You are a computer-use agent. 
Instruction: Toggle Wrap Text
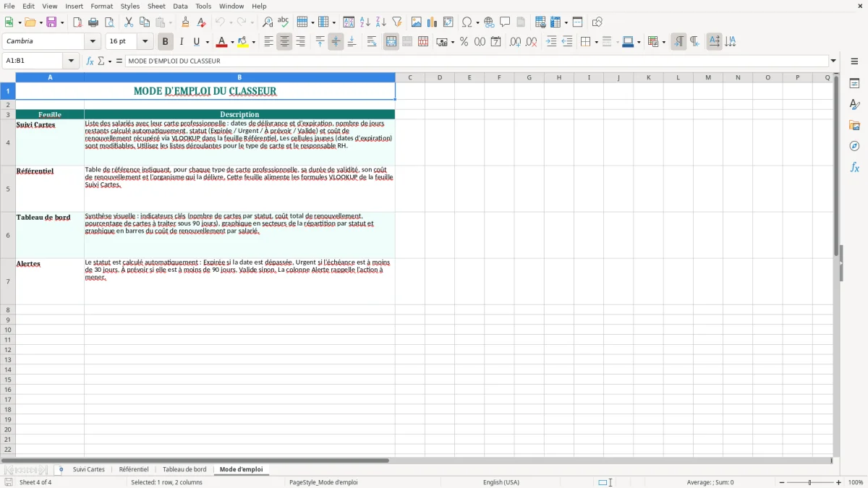[372, 42]
